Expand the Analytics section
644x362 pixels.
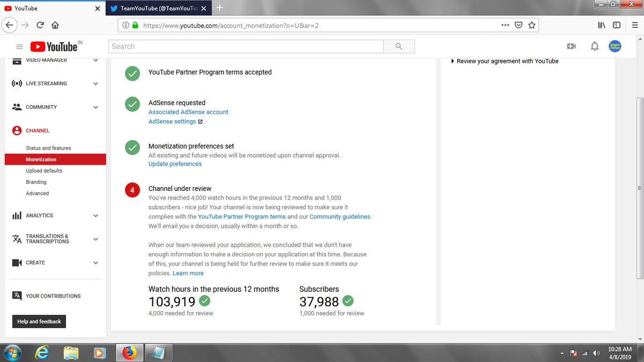click(96, 216)
